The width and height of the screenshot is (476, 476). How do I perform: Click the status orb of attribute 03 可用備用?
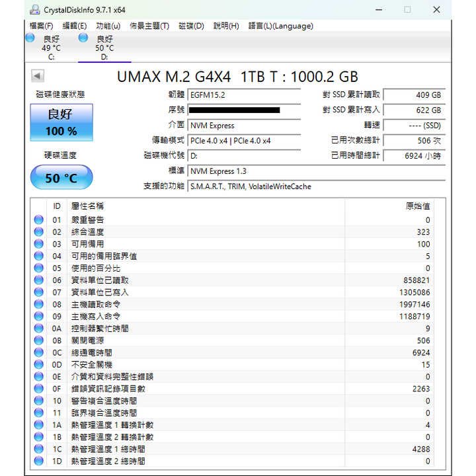(x=39, y=244)
